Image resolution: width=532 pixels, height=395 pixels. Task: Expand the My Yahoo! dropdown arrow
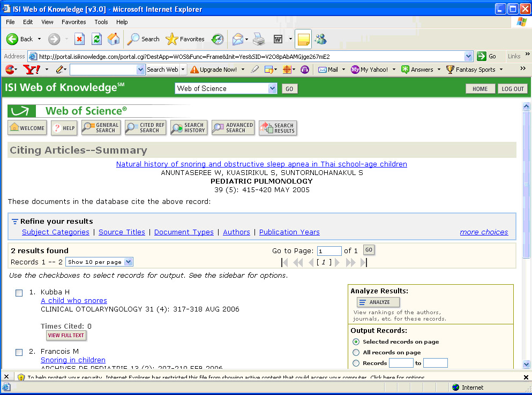pyautogui.click(x=394, y=70)
